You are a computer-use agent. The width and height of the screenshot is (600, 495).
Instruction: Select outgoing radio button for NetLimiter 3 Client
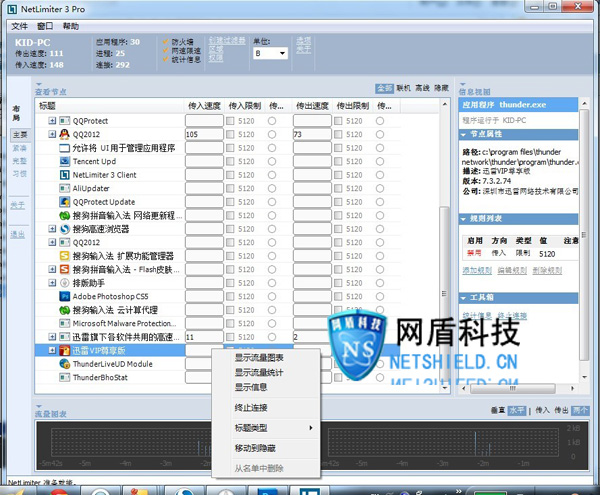coord(380,175)
